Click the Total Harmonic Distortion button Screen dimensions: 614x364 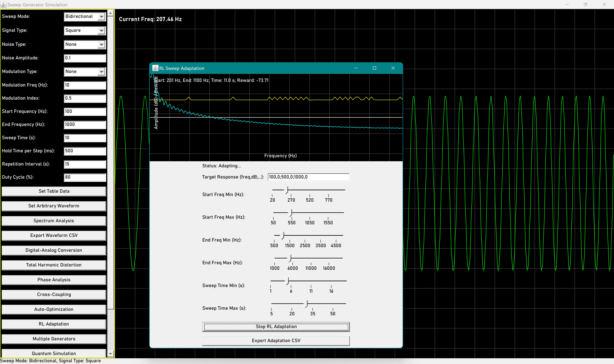pyautogui.click(x=54, y=265)
